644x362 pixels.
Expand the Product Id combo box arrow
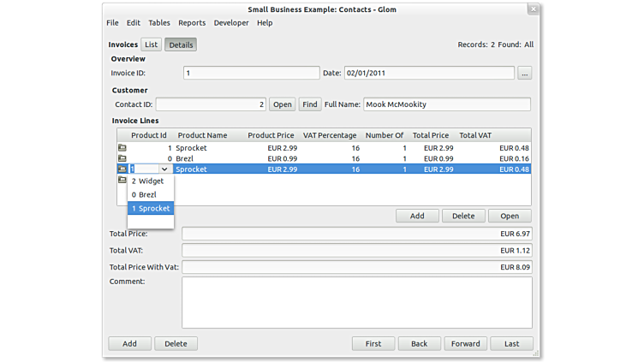tap(164, 169)
